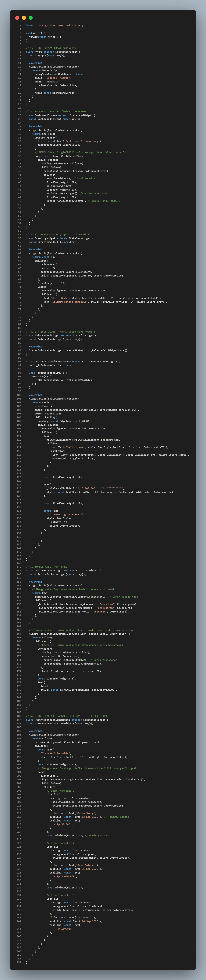
Task: Click the 'runApp(const MyApp());' statement
Action: 45,37
